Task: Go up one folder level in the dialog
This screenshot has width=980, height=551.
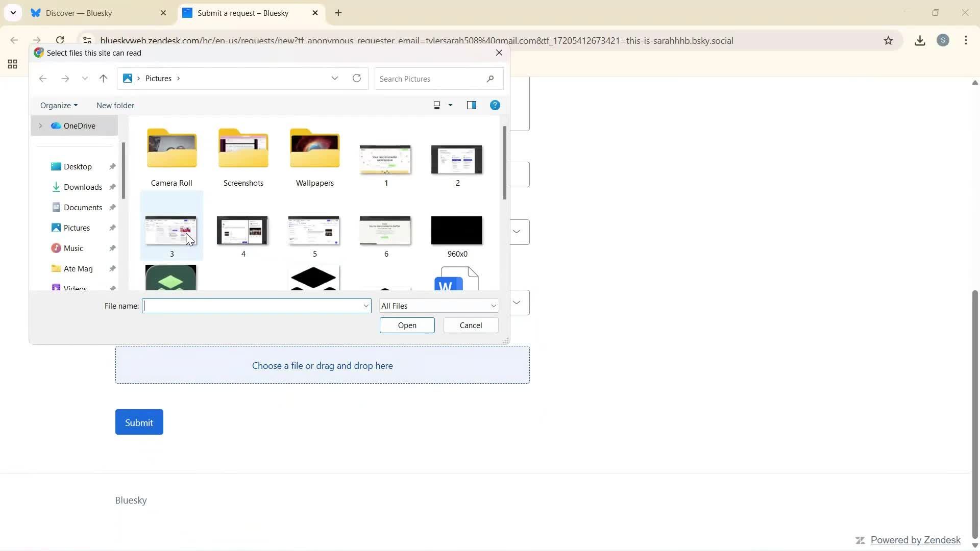Action: coord(103,78)
